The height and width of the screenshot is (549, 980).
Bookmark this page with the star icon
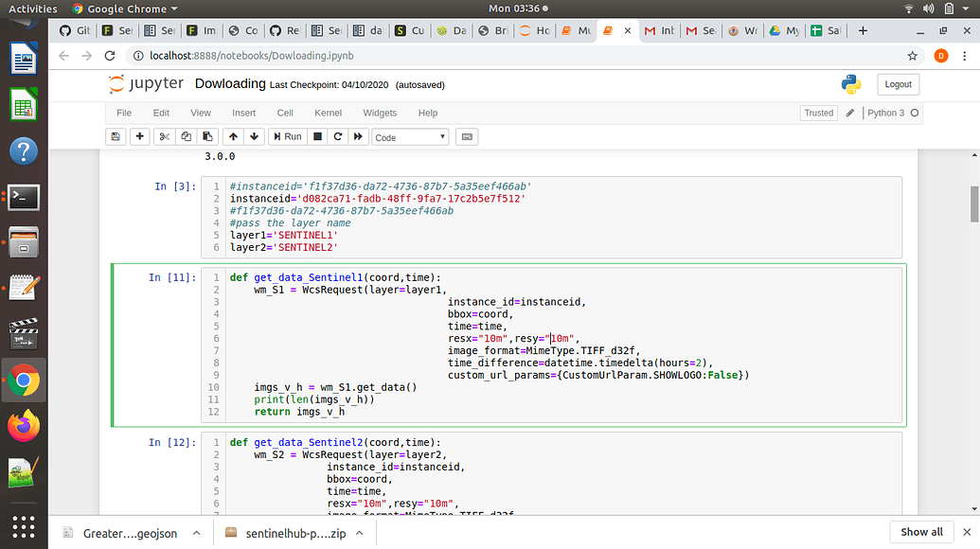(x=912, y=56)
